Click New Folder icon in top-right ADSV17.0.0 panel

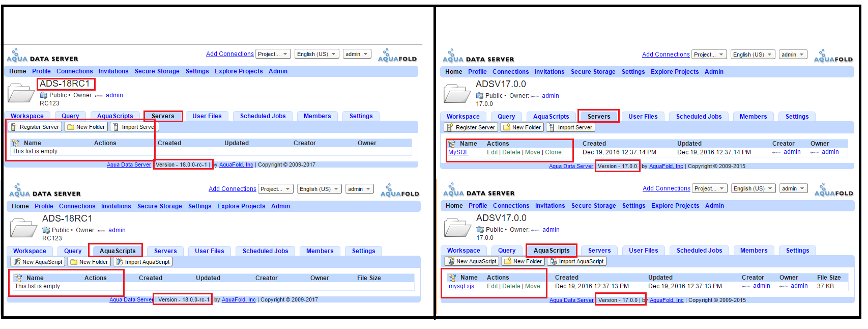tap(507, 127)
